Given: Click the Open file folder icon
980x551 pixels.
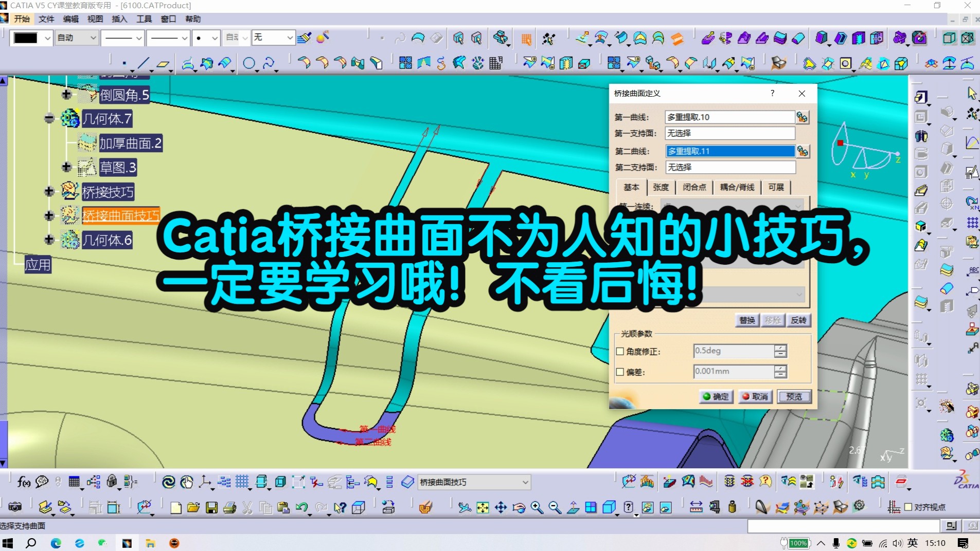Looking at the screenshot, I should [x=193, y=508].
